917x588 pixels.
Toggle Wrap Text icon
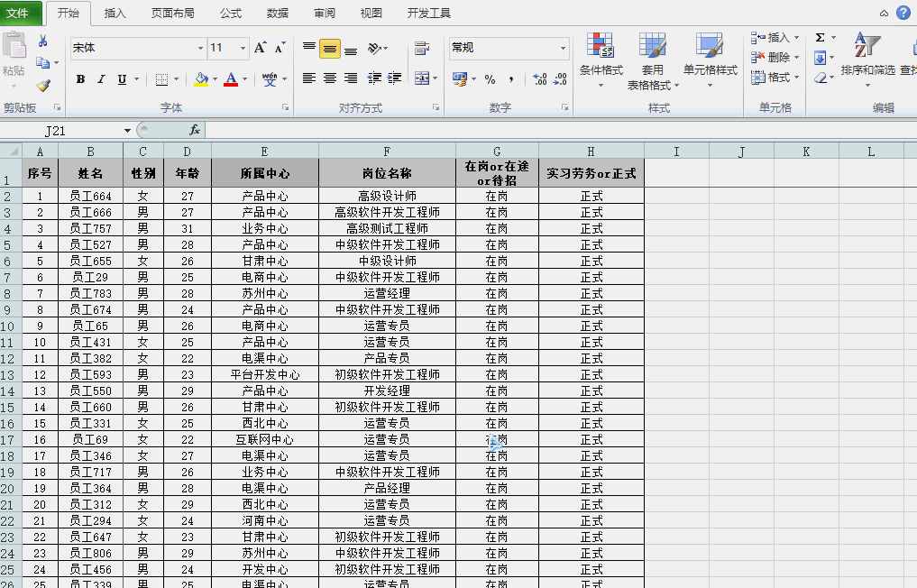422,48
